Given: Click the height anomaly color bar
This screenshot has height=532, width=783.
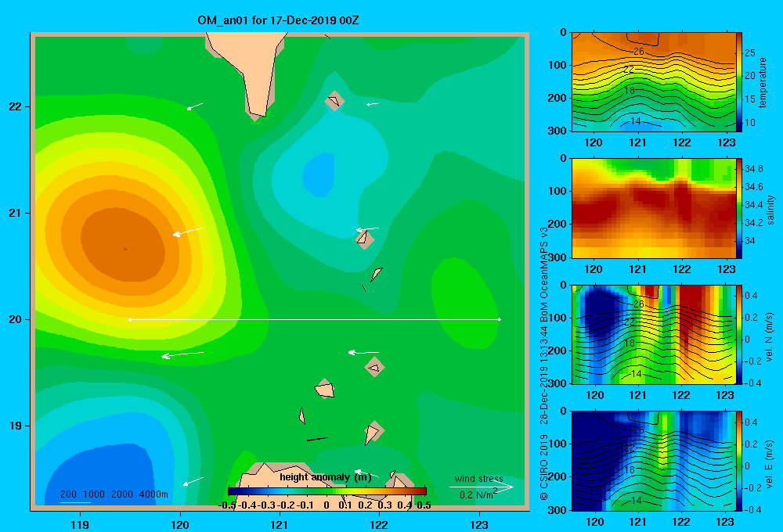Looking at the screenshot, I should 327,491.
